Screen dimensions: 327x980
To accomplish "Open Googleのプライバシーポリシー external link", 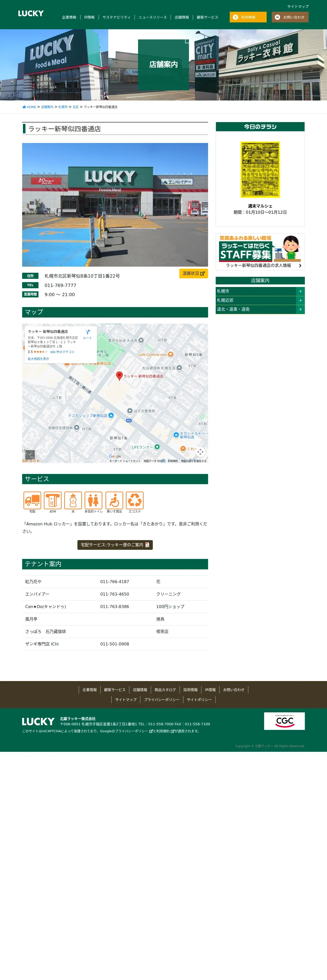I will pos(126,731).
